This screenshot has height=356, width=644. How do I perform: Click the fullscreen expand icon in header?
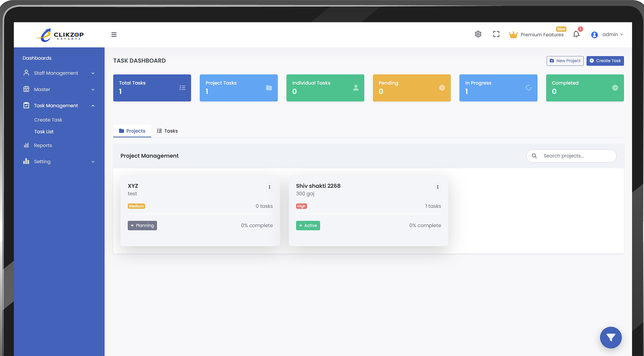(x=496, y=34)
